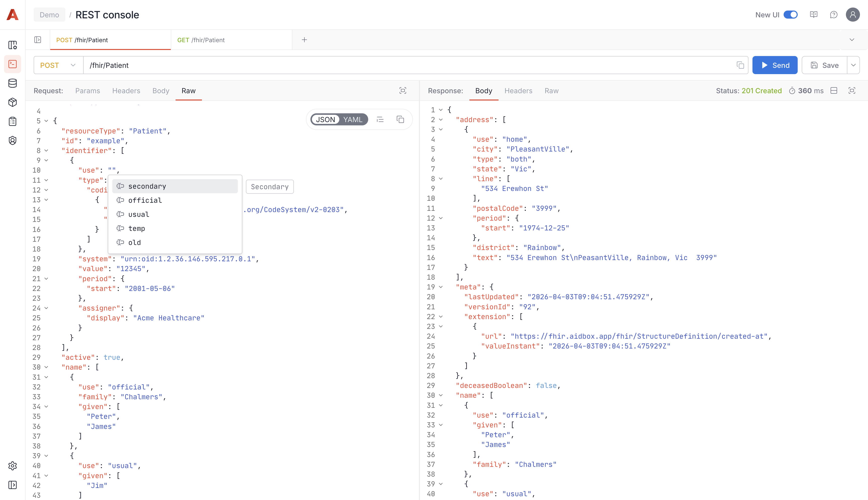Screen dimensions: 868x500
Task: Switch the editor format to YAML
Action: tap(352, 120)
